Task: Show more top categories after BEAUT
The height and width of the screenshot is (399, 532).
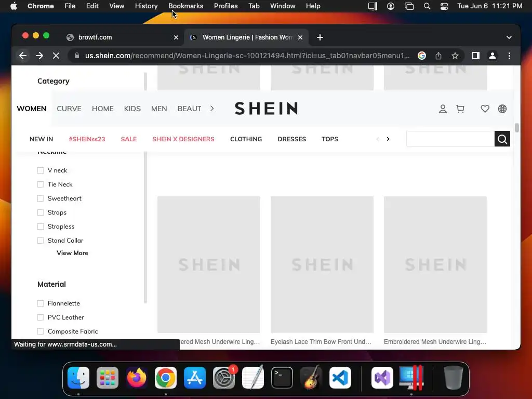Action: [x=212, y=109]
